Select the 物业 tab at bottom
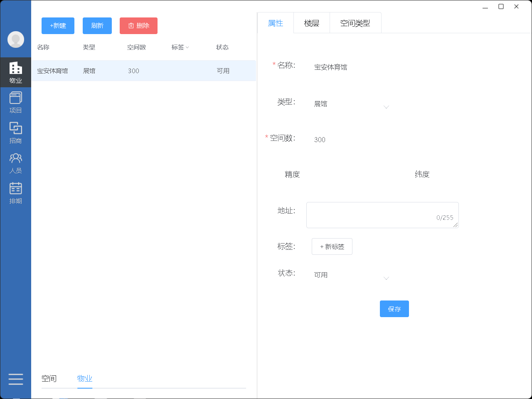532x399 pixels. 84,379
